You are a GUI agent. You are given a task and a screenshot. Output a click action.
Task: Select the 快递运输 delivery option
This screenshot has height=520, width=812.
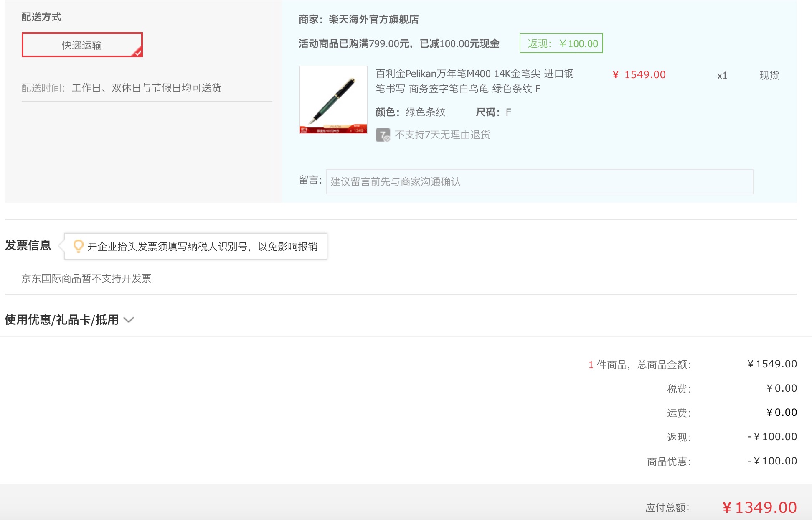click(82, 45)
